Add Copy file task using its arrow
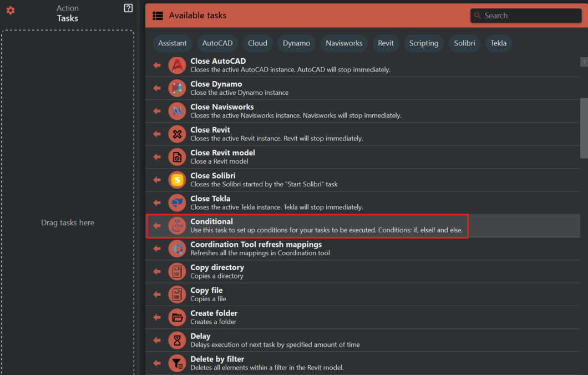This screenshot has height=375, width=588. 157,295
